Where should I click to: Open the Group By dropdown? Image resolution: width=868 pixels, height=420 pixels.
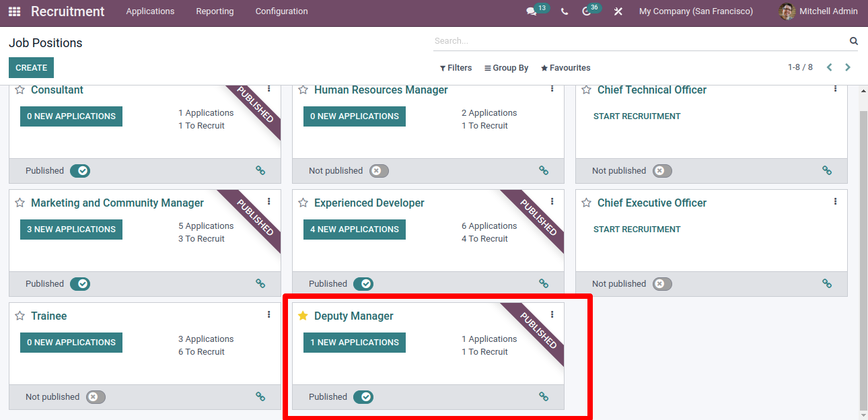pyautogui.click(x=506, y=68)
